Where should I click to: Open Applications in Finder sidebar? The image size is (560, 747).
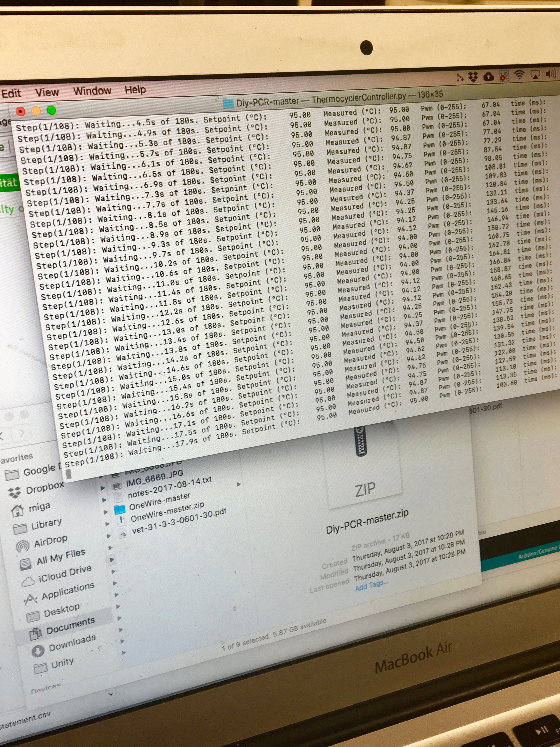point(59,594)
